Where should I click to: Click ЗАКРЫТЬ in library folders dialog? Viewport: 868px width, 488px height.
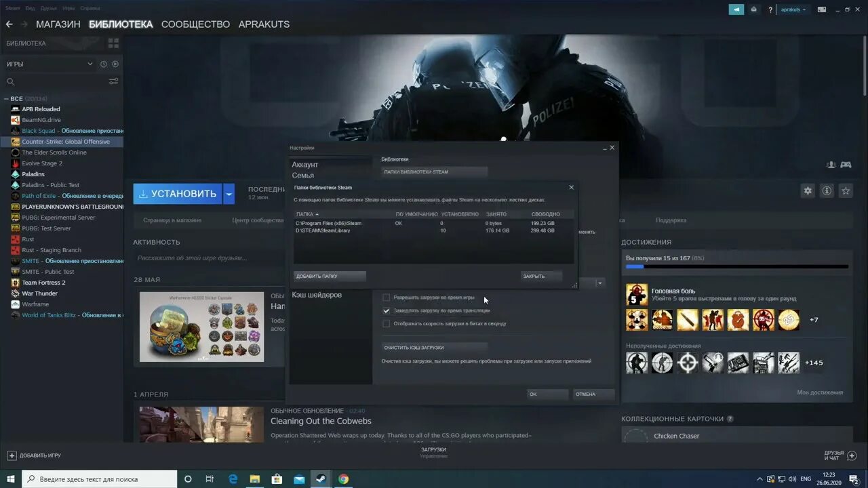[x=541, y=276]
